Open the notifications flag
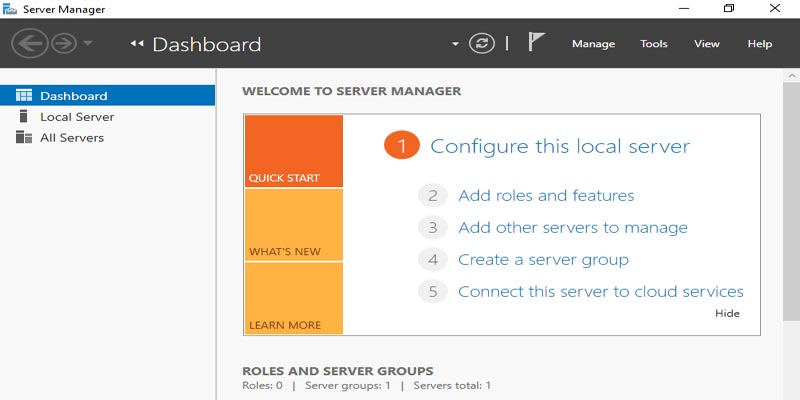 point(536,41)
